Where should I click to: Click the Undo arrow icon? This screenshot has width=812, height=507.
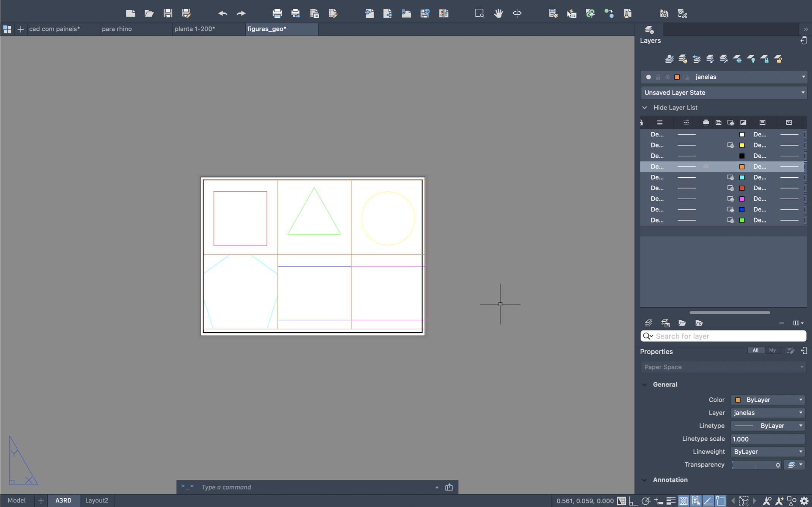click(x=223, y=13)
